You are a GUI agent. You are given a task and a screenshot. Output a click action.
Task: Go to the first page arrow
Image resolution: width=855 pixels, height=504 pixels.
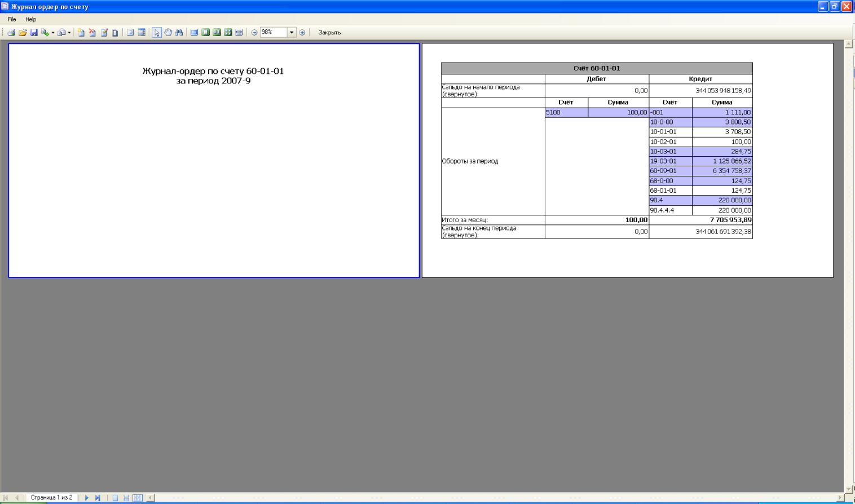pos(6,498)
